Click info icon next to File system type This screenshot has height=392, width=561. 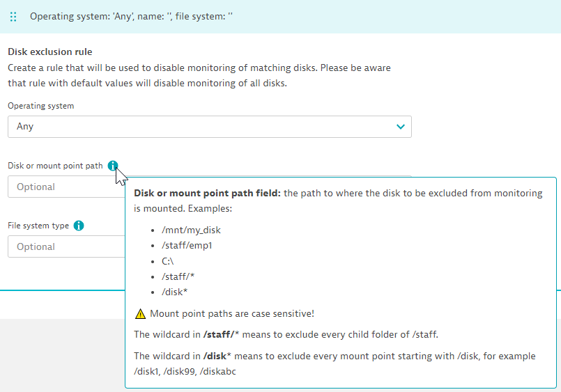(79, 226)
